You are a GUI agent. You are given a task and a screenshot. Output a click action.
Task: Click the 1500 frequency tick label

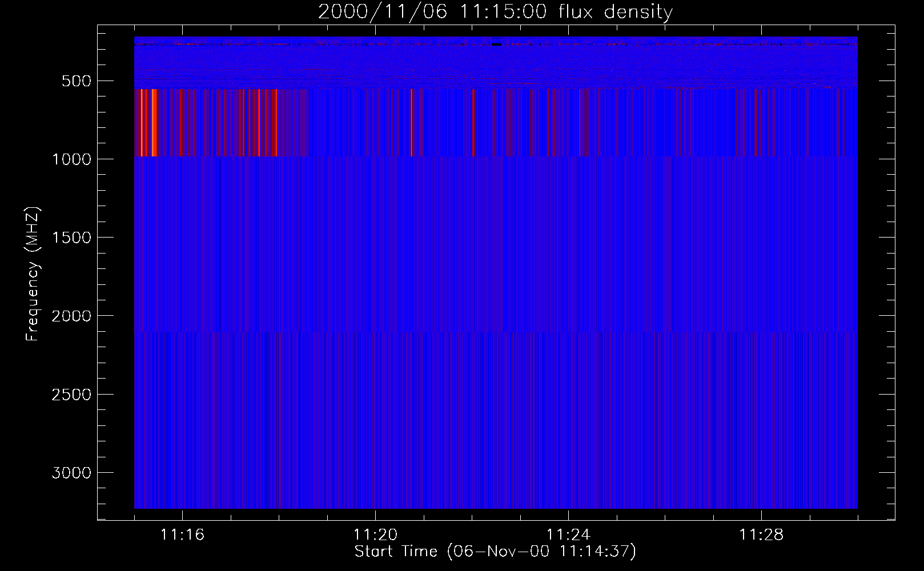click(x=71, y=238)
